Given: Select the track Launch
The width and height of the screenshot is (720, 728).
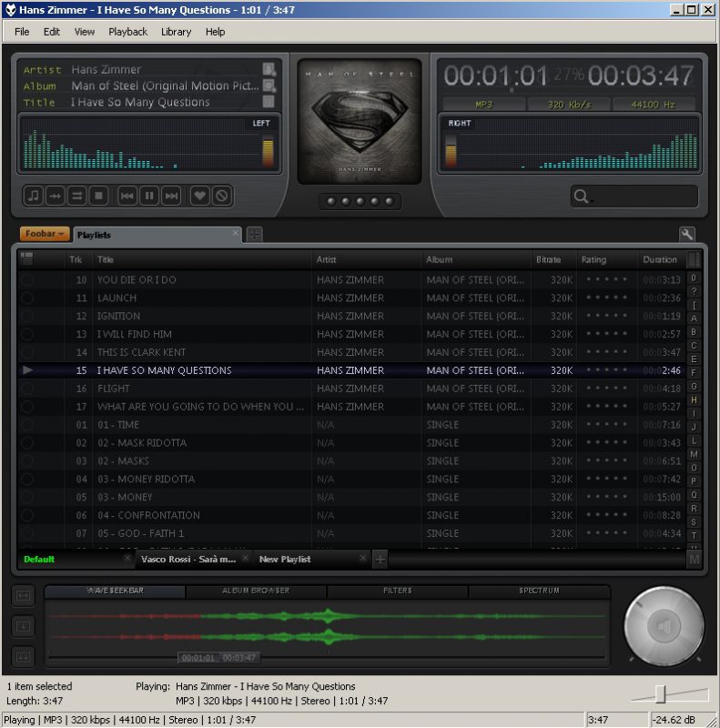Looking at the screenshot, I should pos(351,298).
